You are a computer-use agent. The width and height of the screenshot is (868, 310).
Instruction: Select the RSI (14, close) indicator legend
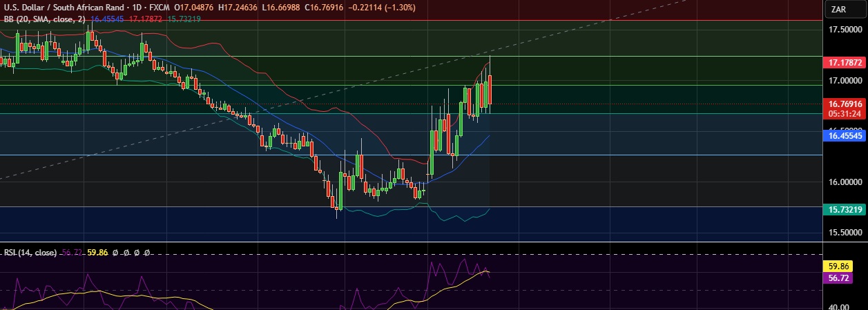(30, 253)
